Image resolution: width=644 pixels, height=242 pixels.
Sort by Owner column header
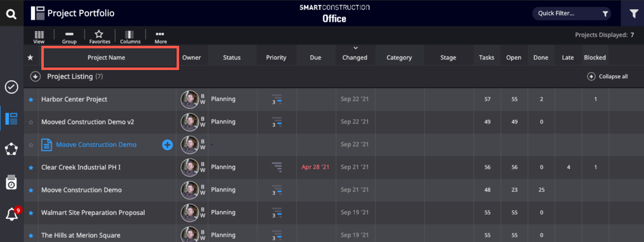(x=191, y=57)
